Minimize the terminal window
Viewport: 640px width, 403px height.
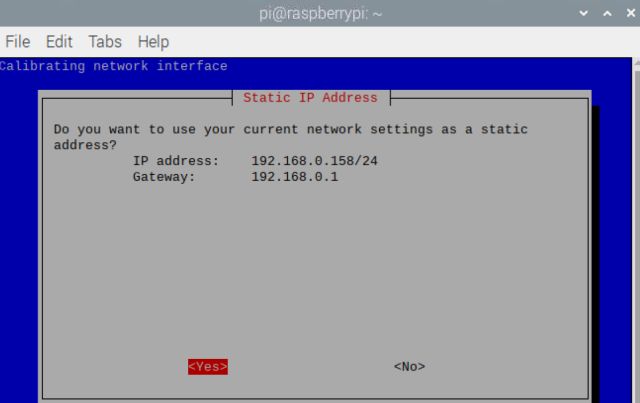tap(584, 14)
